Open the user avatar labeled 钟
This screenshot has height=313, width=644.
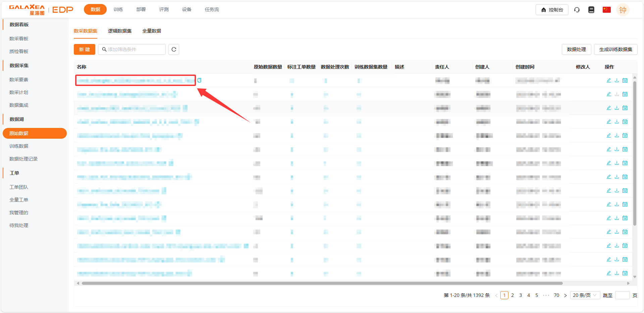[623, 10]
